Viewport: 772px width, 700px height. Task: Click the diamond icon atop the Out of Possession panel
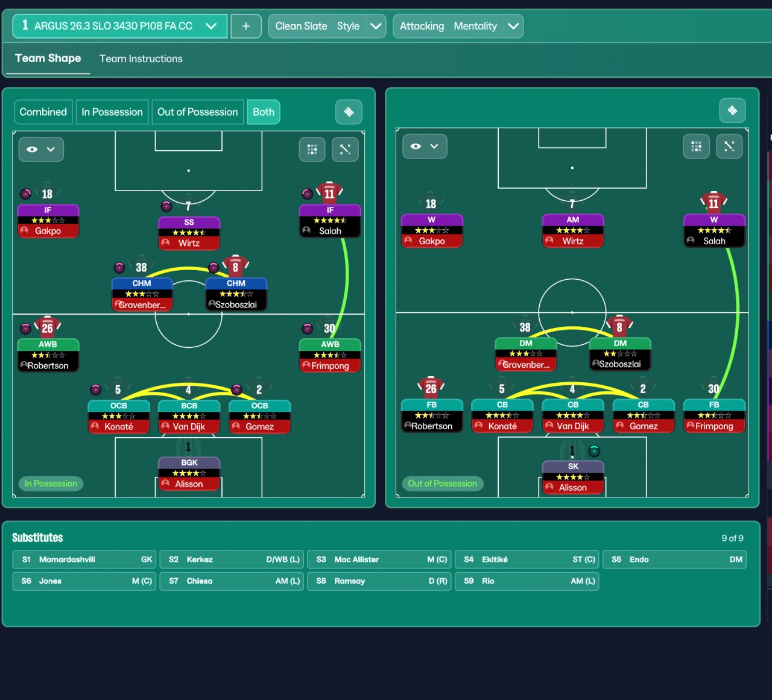pyautogui.click(x=733, y=110)
